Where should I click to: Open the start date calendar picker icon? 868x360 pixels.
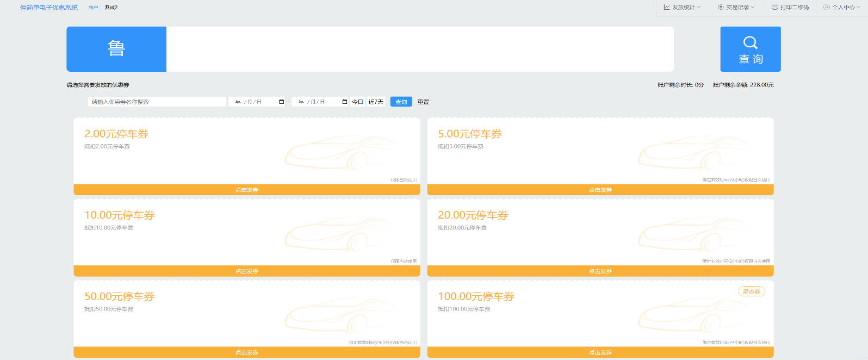click(x=281, y=102)
